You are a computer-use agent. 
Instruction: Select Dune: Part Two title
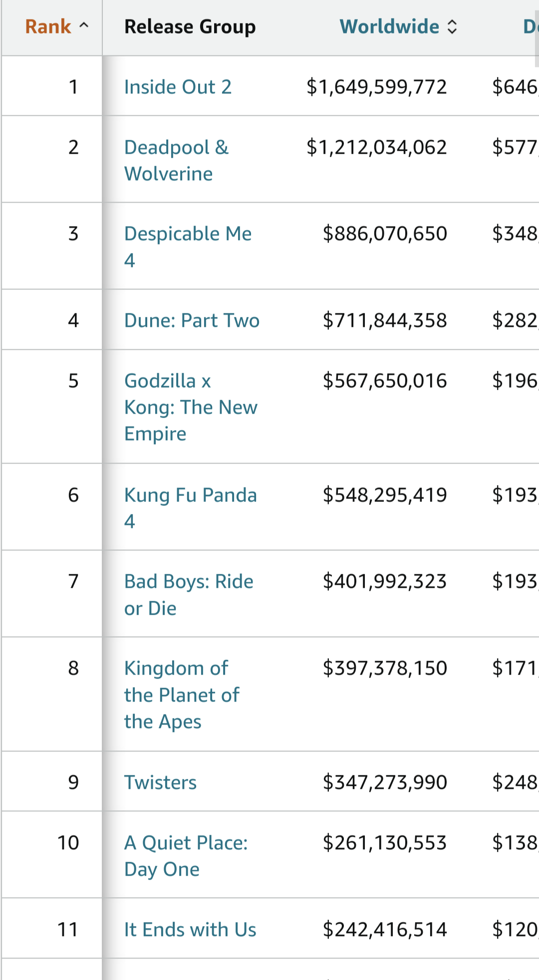tap(192, 320)
